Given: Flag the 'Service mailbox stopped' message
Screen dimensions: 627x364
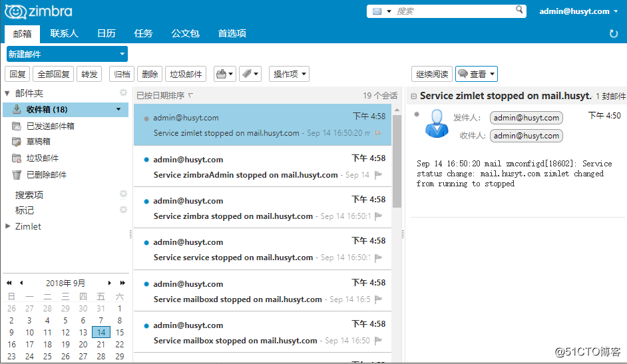Looking at the screenshot, I should [378, 341].
